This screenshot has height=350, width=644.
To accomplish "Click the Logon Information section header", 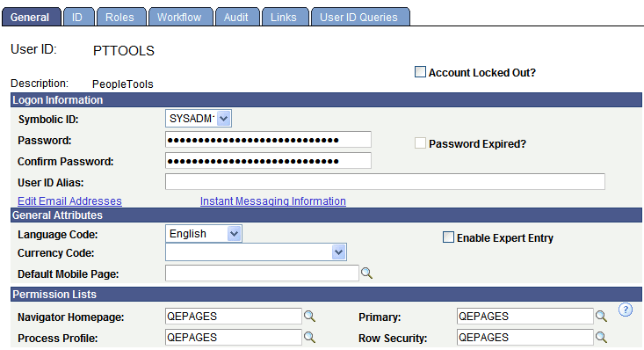I will pos(326,100).
